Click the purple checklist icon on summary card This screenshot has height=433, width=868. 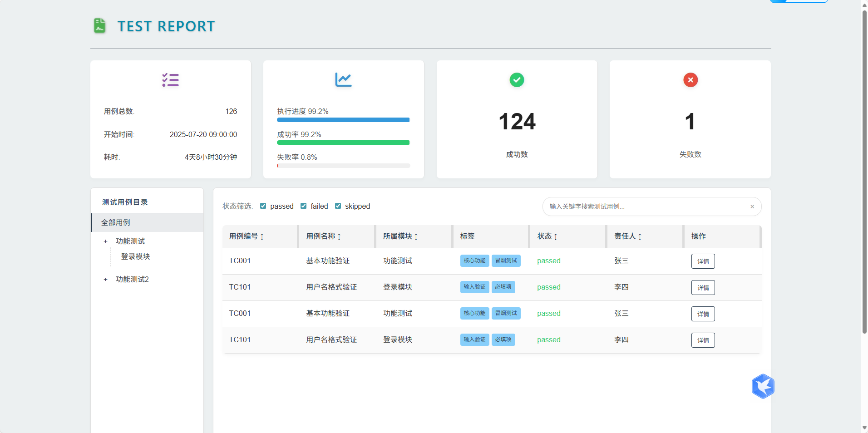point(170,79)
